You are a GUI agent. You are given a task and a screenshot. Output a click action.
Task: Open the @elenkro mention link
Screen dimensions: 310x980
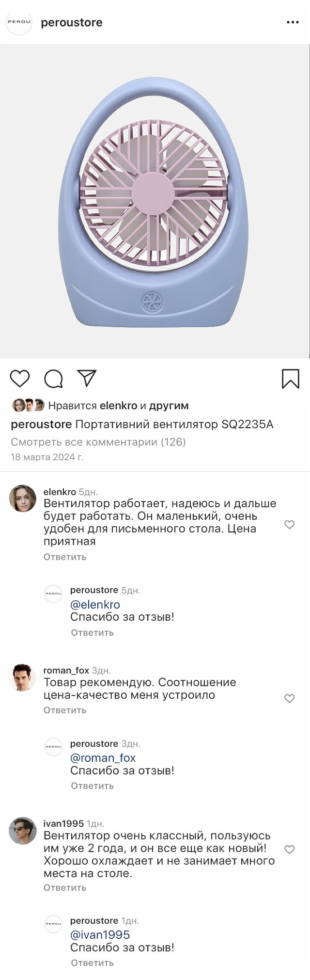(95, 604)
